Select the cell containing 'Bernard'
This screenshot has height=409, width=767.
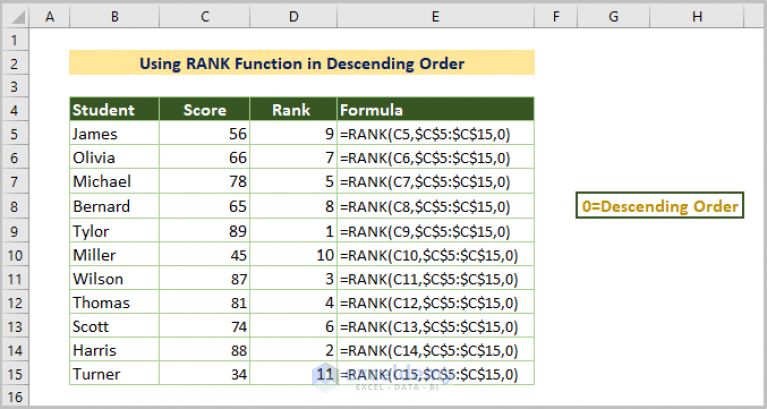[x=114, y=205]
